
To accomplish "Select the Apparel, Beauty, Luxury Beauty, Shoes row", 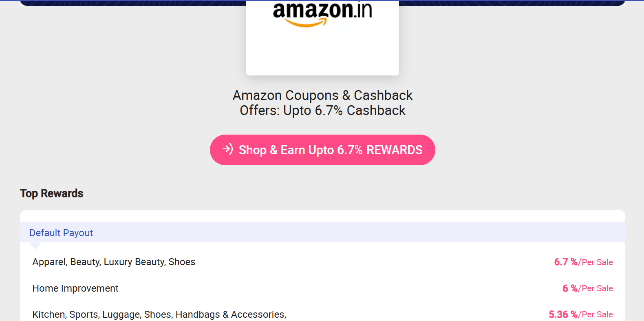I will [114, 262].
